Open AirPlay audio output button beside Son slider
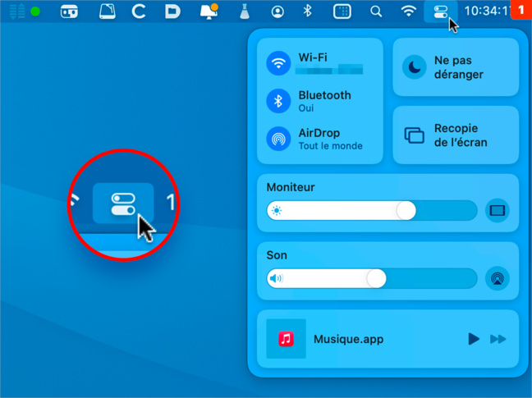The image size is (532, 398). tap(498, 279)
